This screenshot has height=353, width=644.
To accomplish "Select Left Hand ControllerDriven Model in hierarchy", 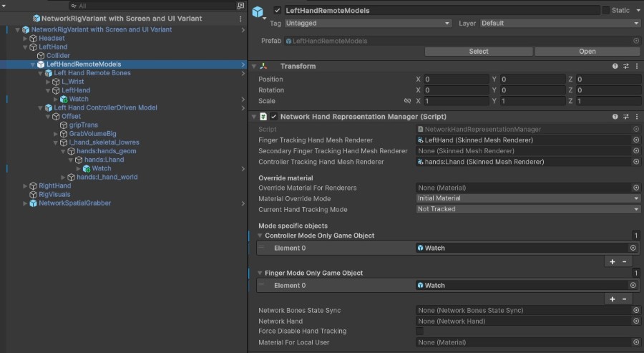I will tap(106, 107).
